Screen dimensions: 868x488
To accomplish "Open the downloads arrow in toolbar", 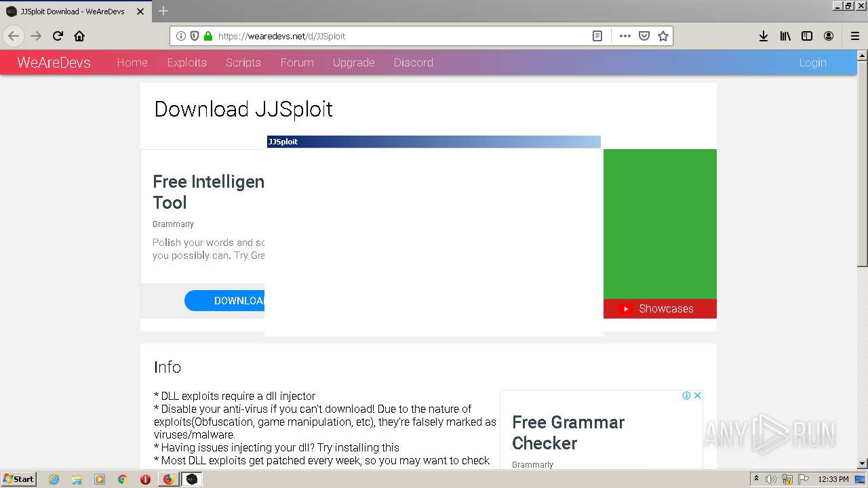I will coord(764,36).
